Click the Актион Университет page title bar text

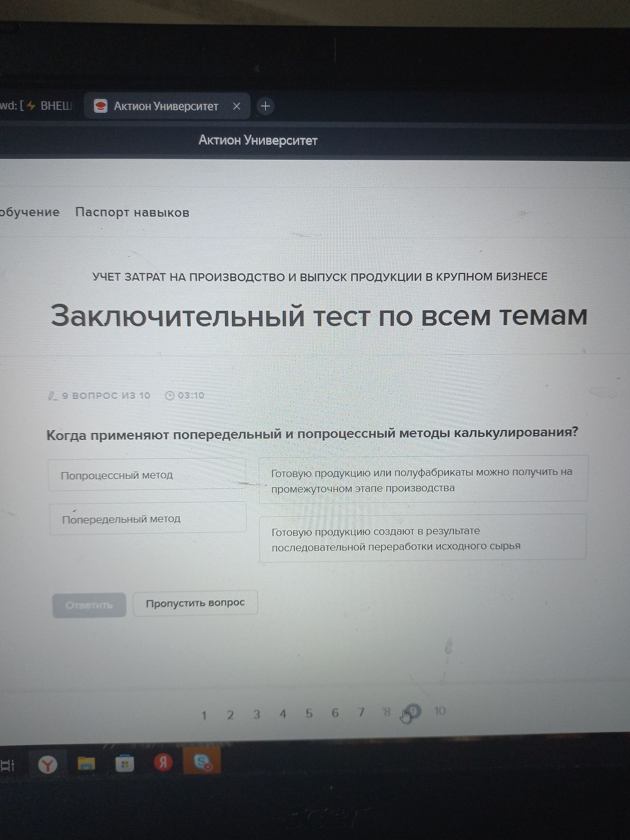tap(258, 140)
